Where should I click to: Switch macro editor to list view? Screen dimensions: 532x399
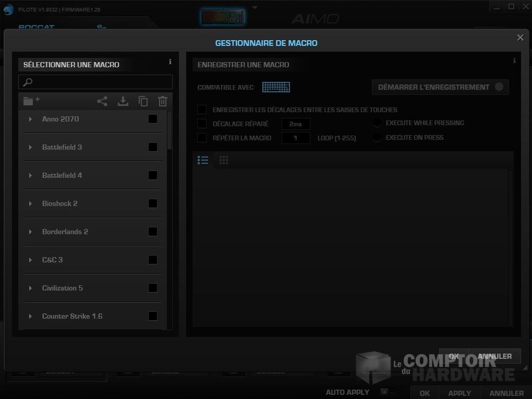pos(203,160)
